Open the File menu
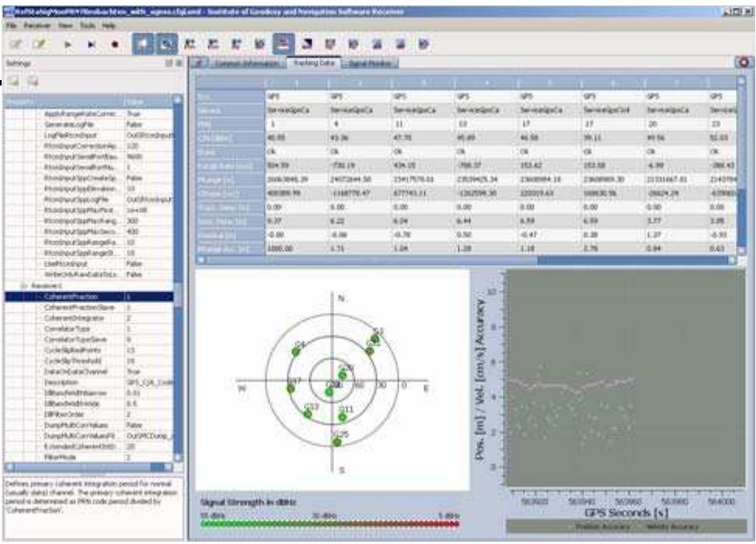This screenshot has height=544, width=756. point(11,26)
